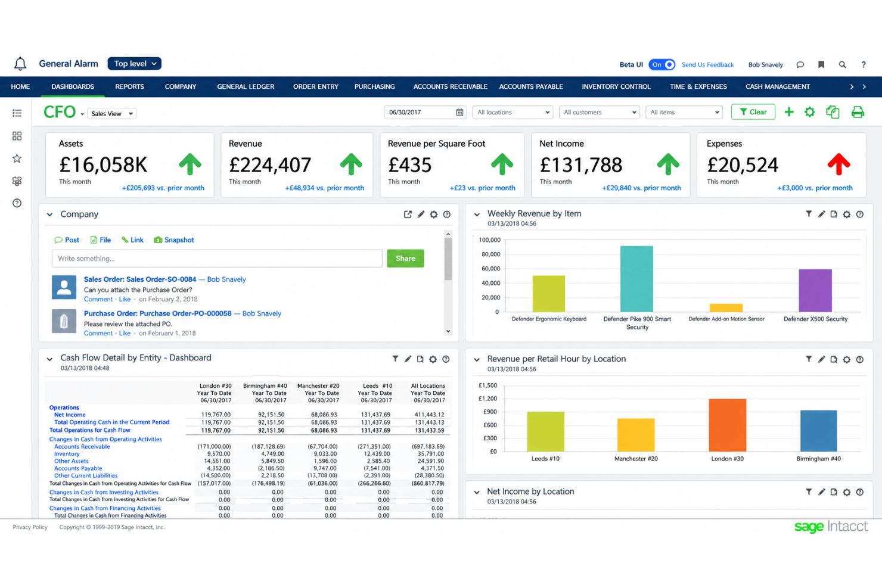Open the Privacy Policy link
Image resolution: width=882 pixels, height=588 pixels.
[x=30, y=527]
